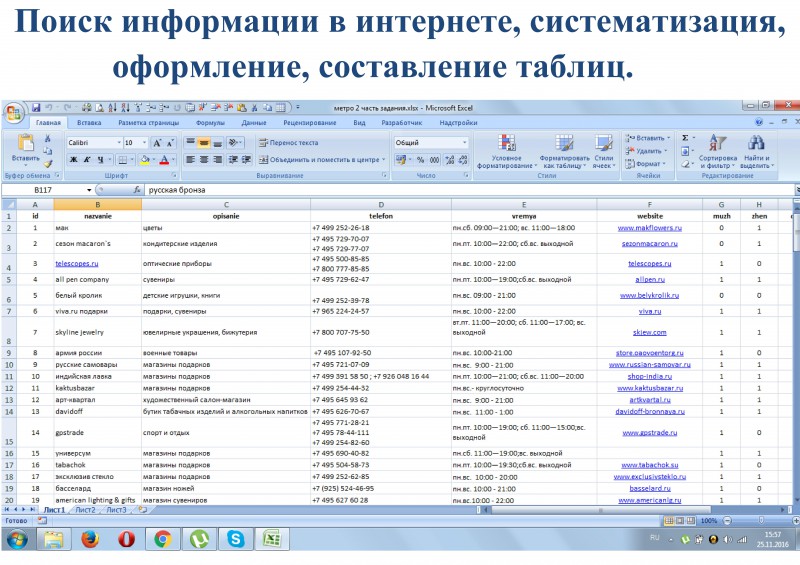
Task: Activate the Format Painter brush
Action: click(x=47, y=164)
